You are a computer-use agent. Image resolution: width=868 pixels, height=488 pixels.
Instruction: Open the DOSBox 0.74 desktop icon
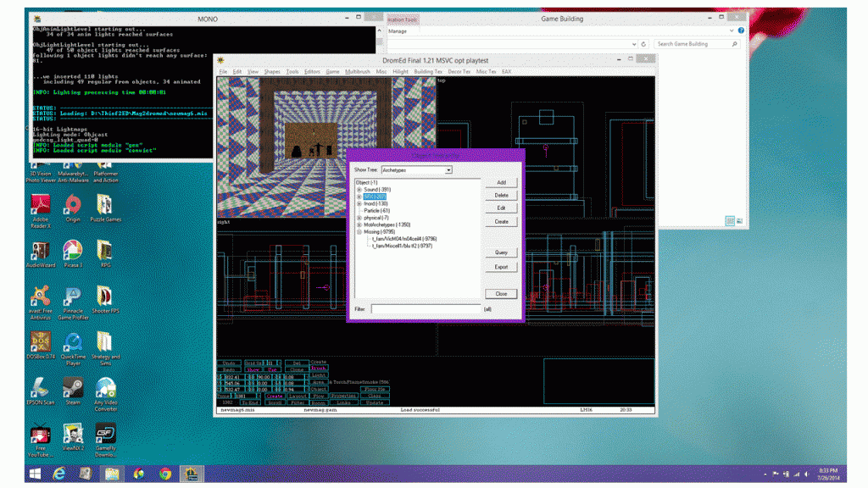[x=39, y=342]
